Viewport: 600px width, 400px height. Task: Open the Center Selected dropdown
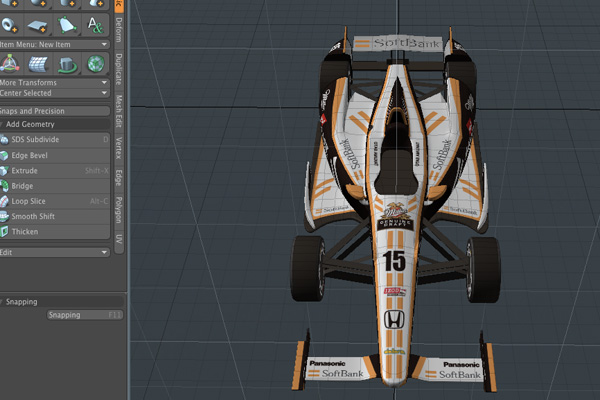54,93
